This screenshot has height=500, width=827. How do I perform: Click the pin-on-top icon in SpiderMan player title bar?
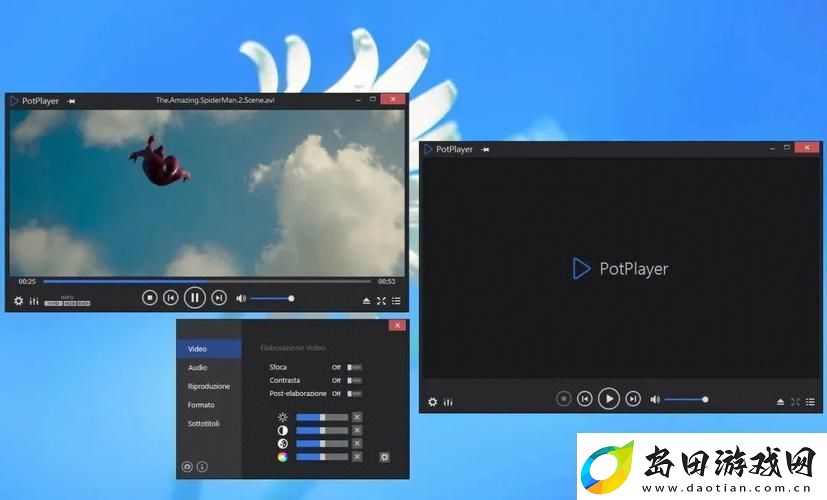[x=71, y=101]
